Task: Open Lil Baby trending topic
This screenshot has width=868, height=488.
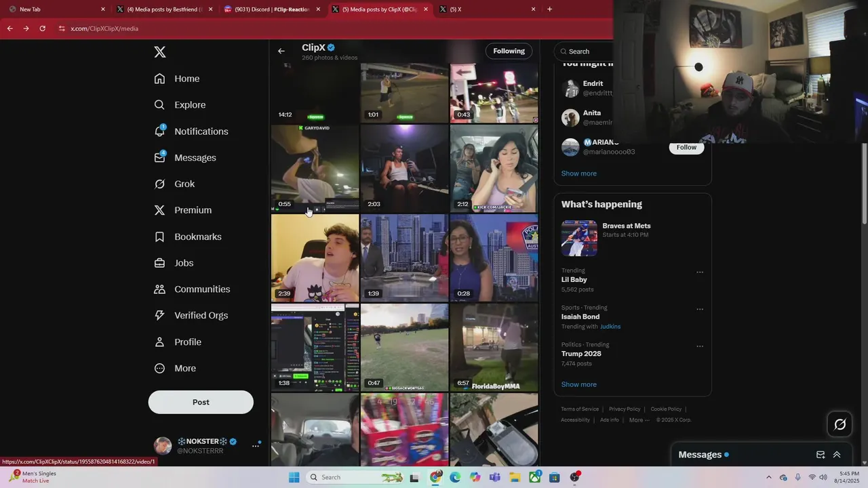Action: 574,279
